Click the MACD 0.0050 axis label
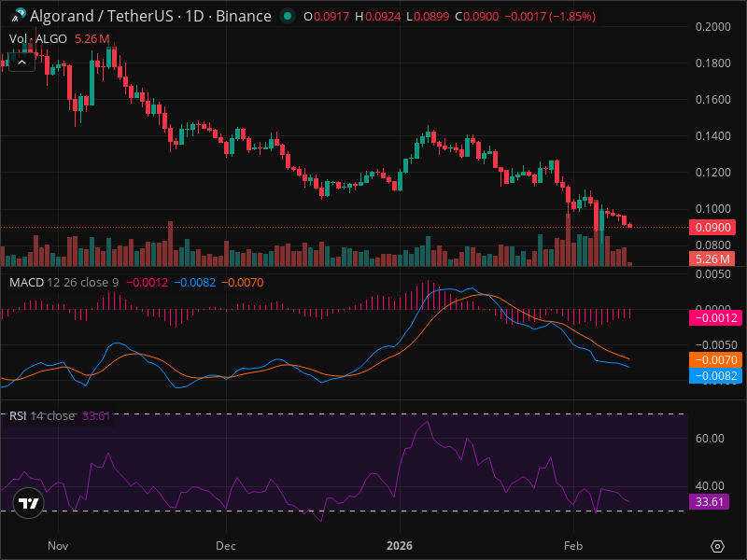Screen dimensions: 747x560 point(712,274)
